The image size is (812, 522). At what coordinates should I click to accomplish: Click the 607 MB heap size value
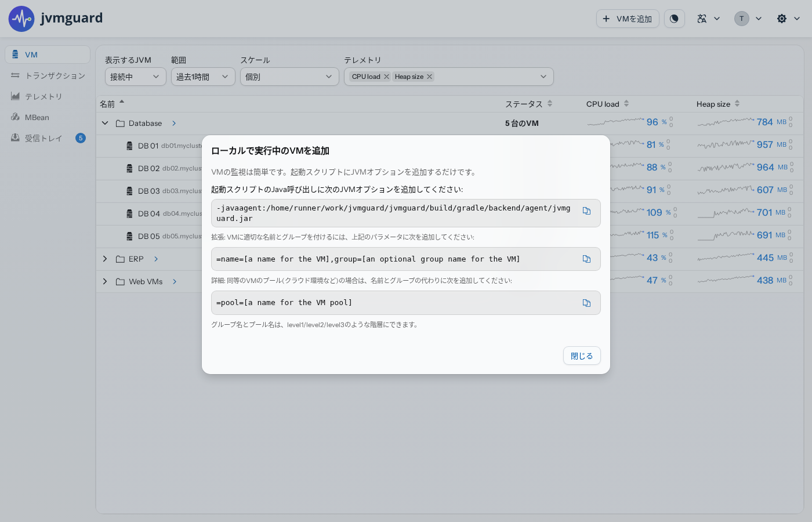click(772, 190)
